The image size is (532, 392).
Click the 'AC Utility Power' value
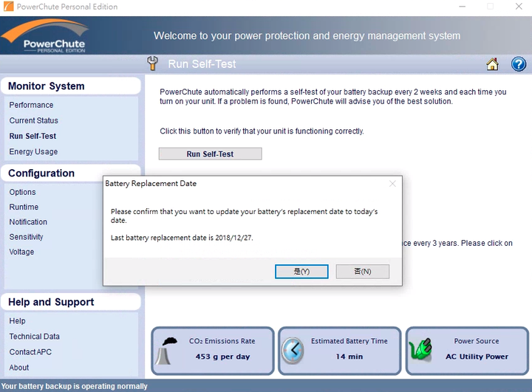(x=477, y=357)
